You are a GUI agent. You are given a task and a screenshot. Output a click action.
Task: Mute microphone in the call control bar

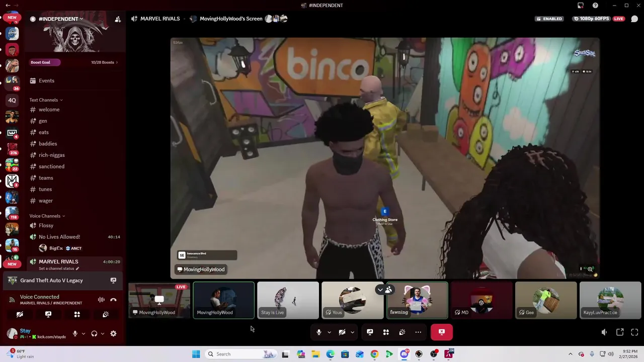click(x=318, y=332)
